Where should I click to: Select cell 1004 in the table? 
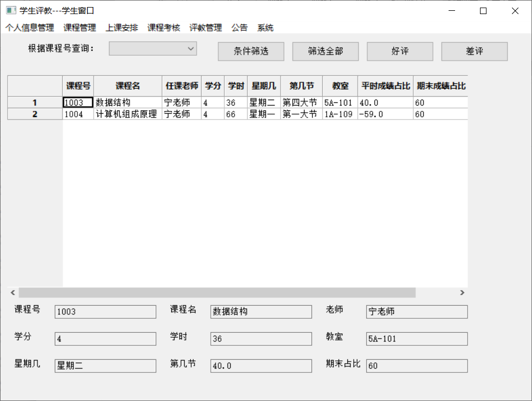pos(78,114)
